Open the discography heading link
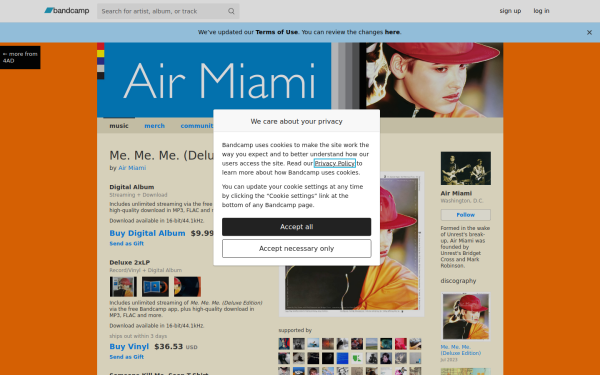Viewport: 600px width, 375px height. (x=458, y=280)
